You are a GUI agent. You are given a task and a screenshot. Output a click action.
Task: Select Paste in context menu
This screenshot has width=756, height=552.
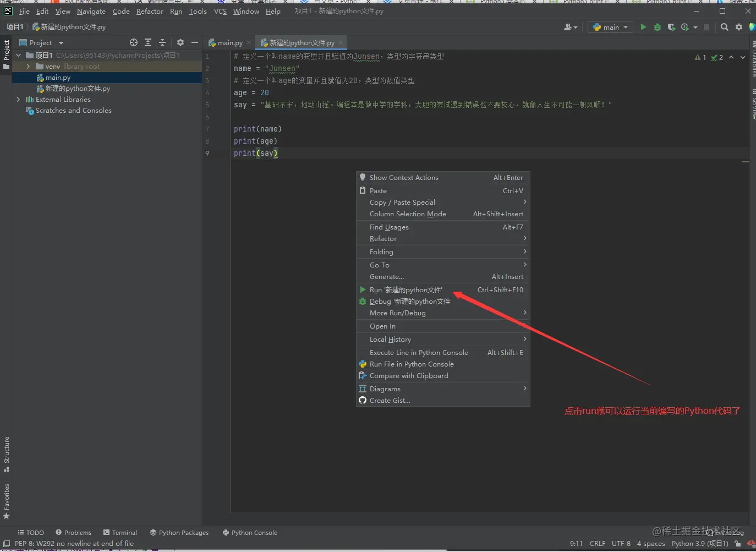pos(443,191)
